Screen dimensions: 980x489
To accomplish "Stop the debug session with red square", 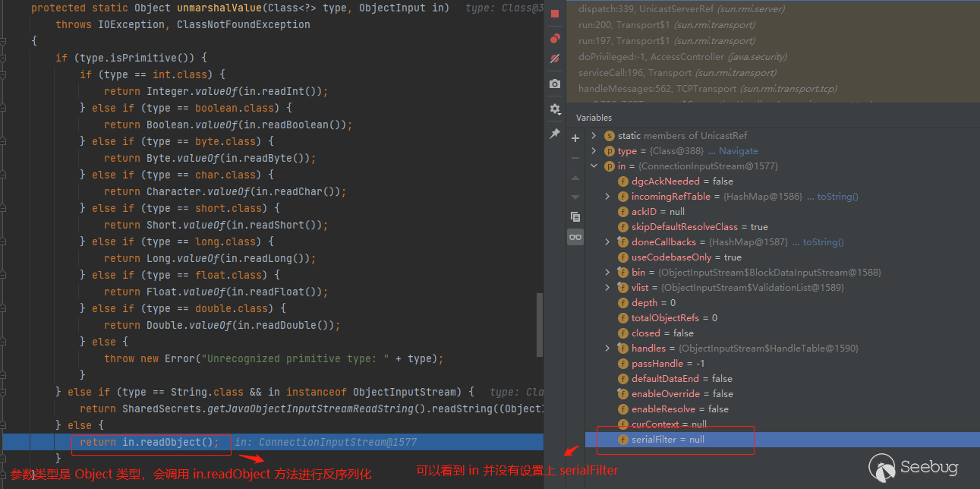I will pyautogui.click(x=555, y=14).
